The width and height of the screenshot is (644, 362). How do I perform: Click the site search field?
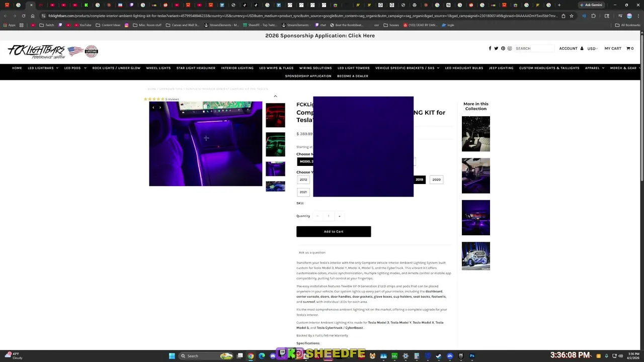click(x=534, y=48)
